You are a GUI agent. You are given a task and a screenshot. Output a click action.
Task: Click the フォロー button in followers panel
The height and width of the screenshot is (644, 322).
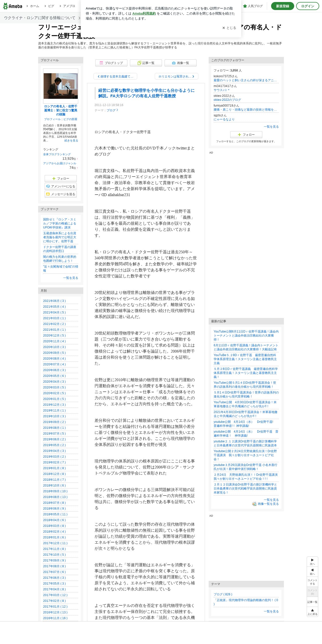pyautogui.click(x=246, y=135)
